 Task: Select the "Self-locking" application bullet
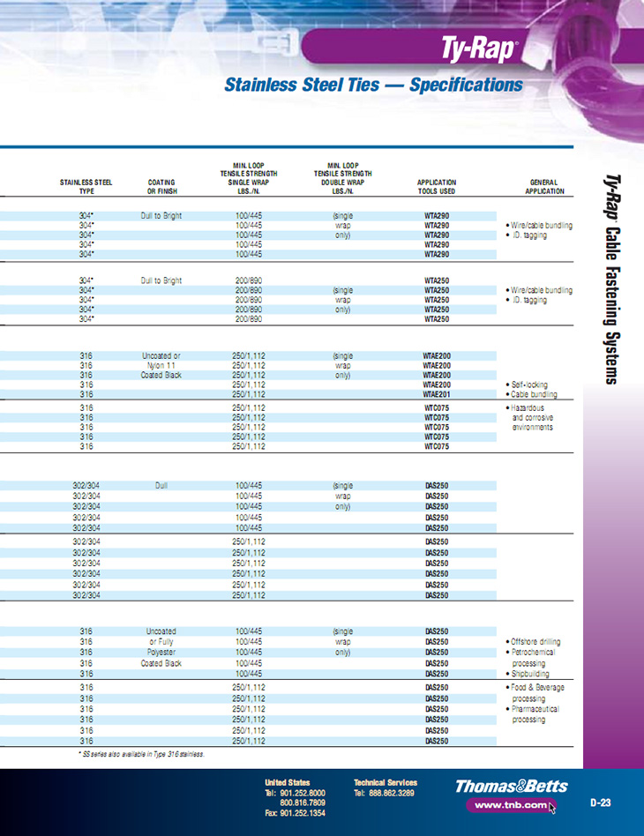527,384
